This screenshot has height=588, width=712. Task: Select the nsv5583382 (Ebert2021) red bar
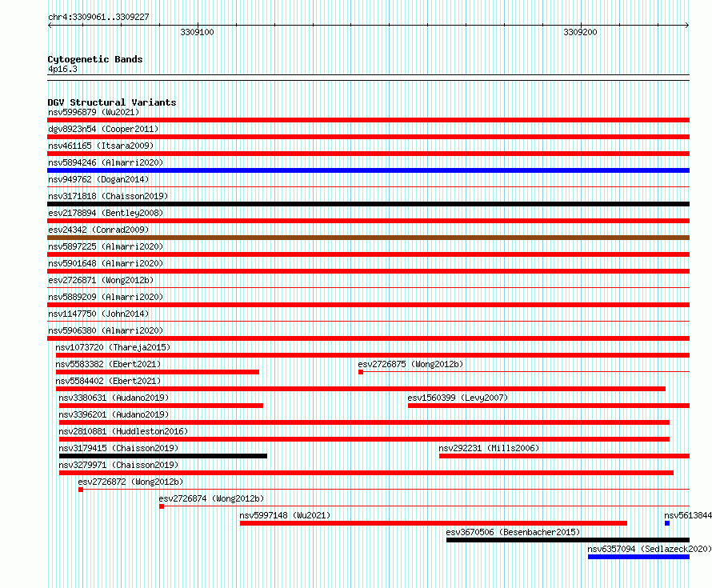[158, 372]
